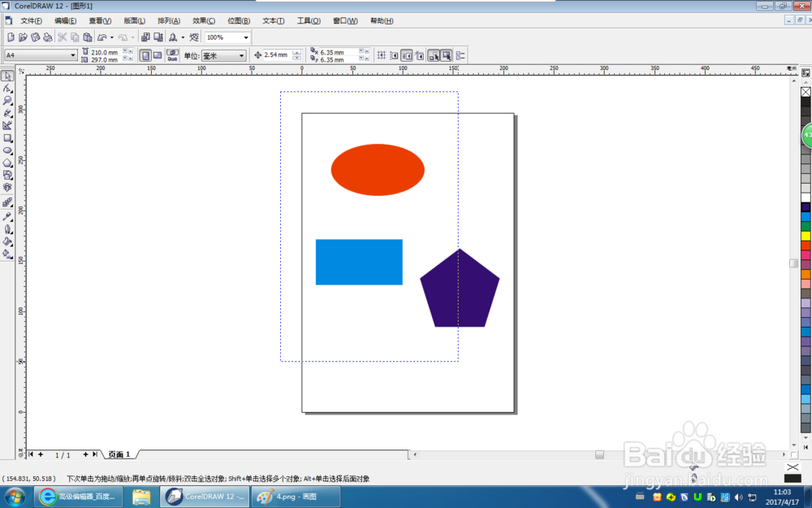This screenshot has height=508, width=812.
Task: Open the 效果(C) menu
Action: [x=204, y=21]
